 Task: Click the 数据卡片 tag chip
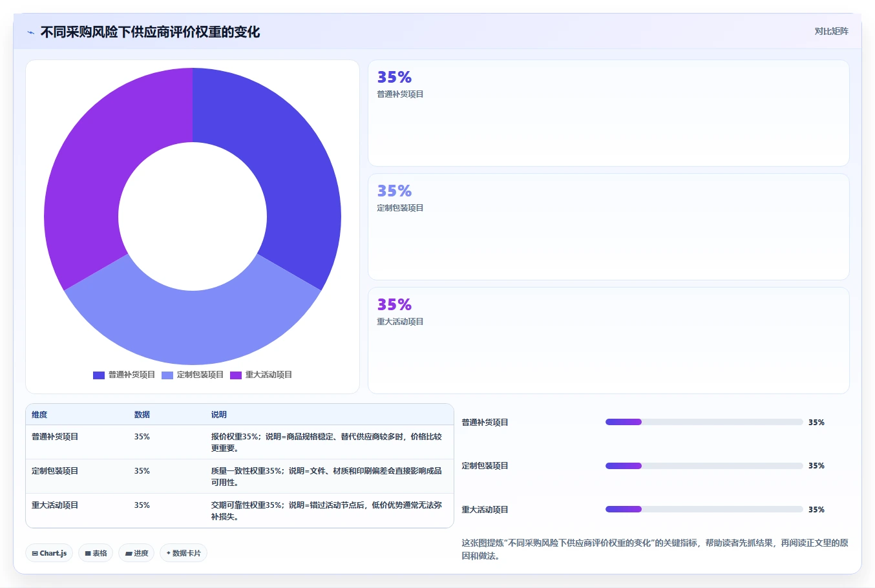[x=184, y=553]
